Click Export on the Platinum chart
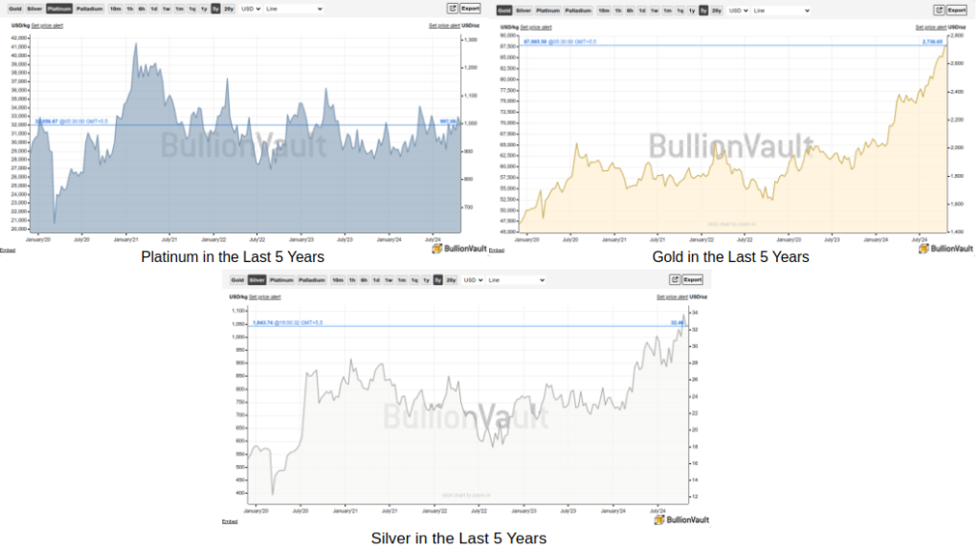 [470, 8]
